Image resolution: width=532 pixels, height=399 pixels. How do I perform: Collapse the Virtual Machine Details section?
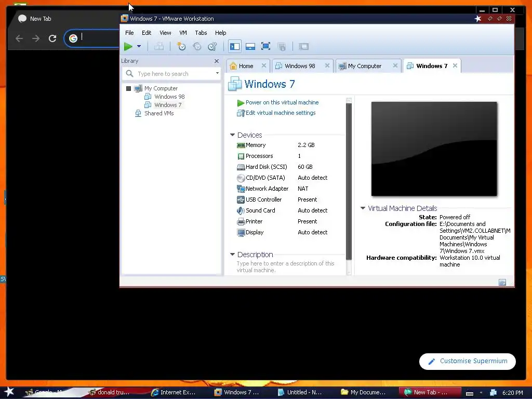click(363, 208)
